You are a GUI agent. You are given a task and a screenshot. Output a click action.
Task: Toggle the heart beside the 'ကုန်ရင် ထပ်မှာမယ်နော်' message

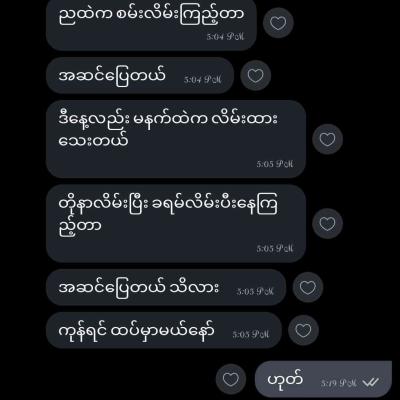tap(303, 330)
